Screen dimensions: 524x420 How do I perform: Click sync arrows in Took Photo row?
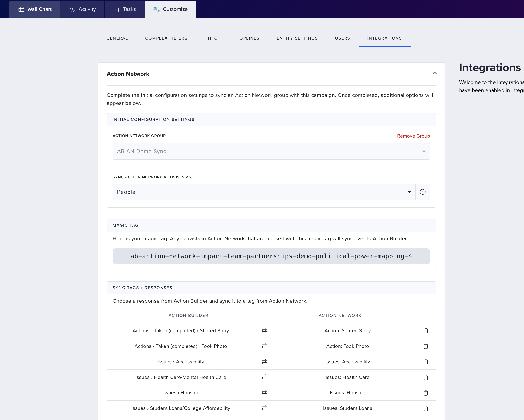[264, 346]
